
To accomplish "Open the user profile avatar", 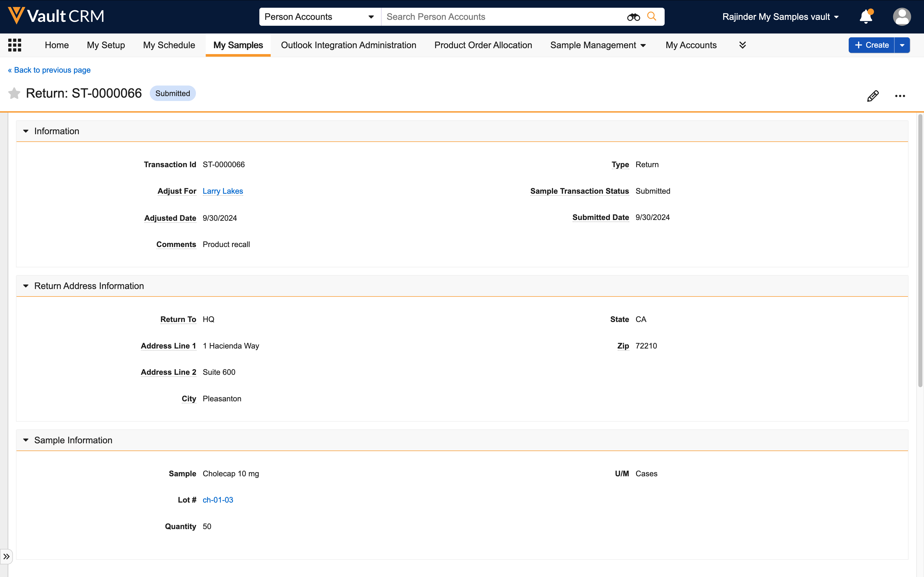I will 902,17.
